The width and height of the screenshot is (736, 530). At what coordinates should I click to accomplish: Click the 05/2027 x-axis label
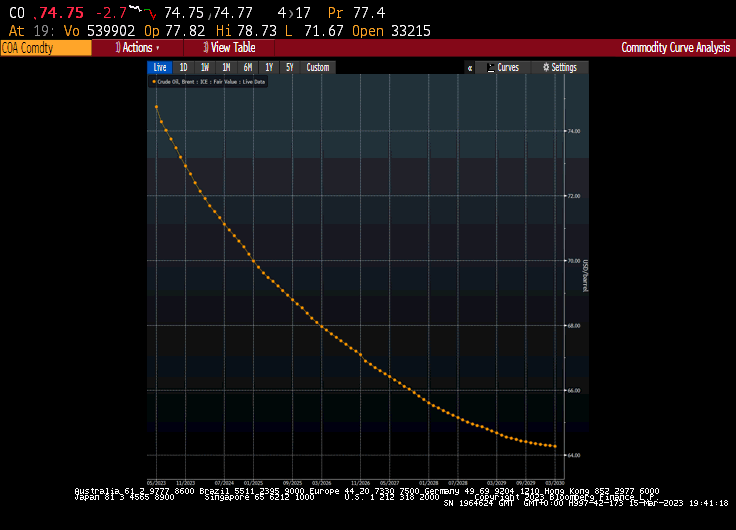click(x=390, y=483)
